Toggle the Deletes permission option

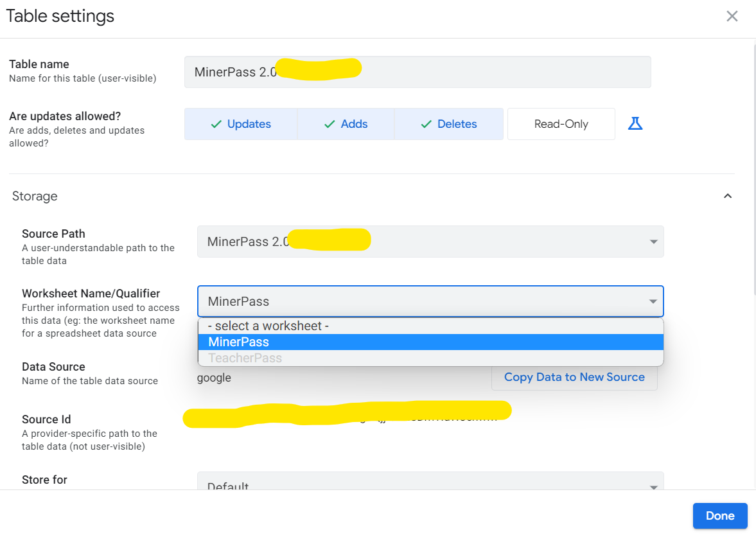click(448, 124)
